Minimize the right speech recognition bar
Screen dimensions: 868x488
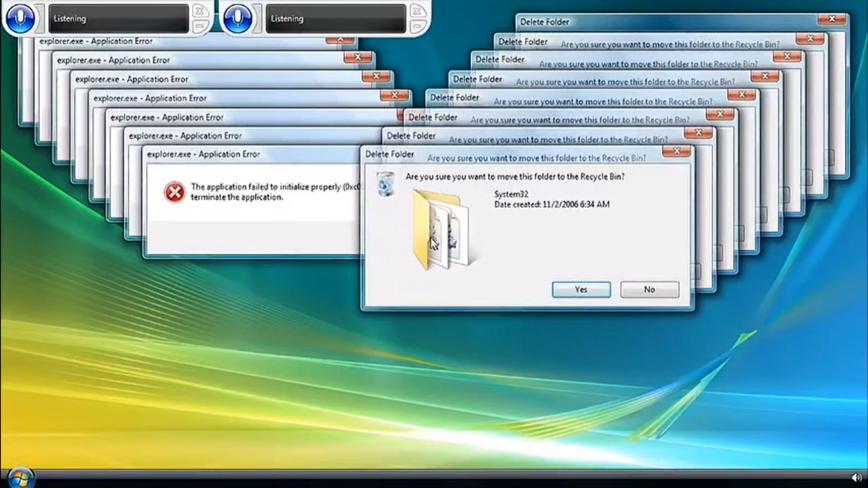(417, 26)
